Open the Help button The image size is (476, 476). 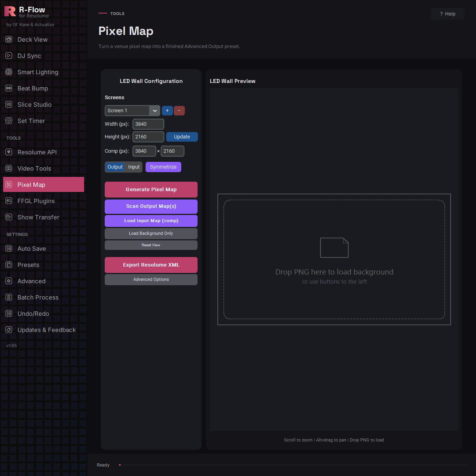coord(448,14)
